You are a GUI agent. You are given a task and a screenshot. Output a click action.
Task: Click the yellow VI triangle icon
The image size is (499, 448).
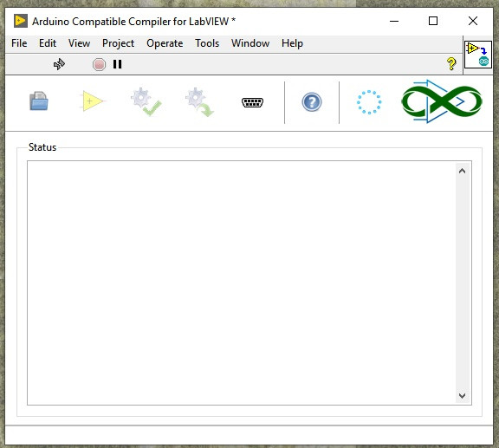click(92, 101)
